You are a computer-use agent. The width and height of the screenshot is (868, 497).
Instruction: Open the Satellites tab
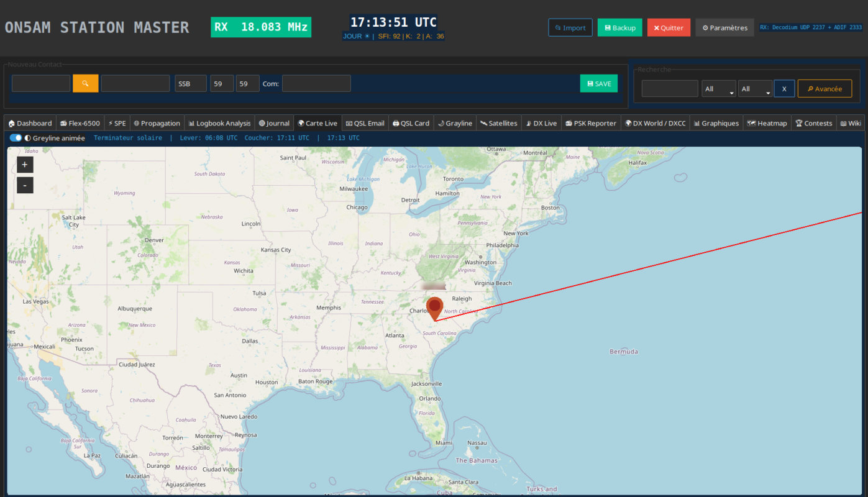pyautogui.click(x=499, y=123)
